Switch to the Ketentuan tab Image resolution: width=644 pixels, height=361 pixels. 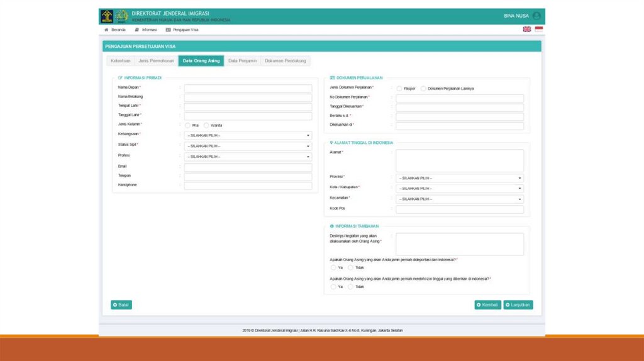120,61
